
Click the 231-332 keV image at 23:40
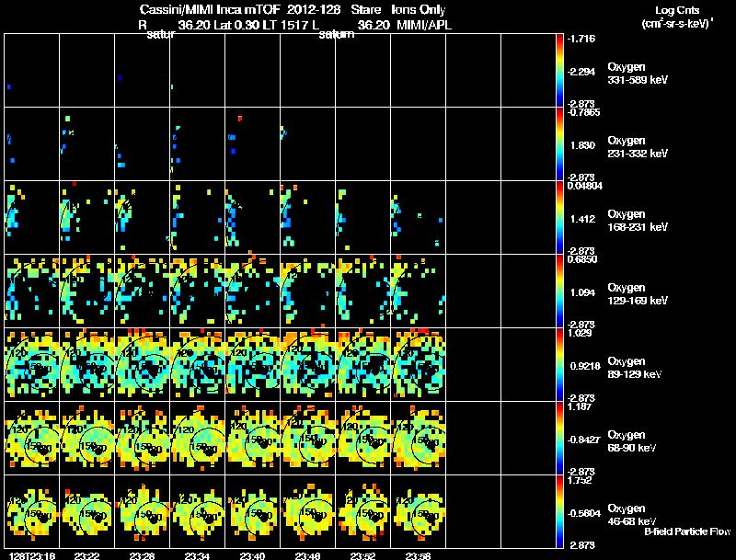pyautogui.click(x=252, y=144)
